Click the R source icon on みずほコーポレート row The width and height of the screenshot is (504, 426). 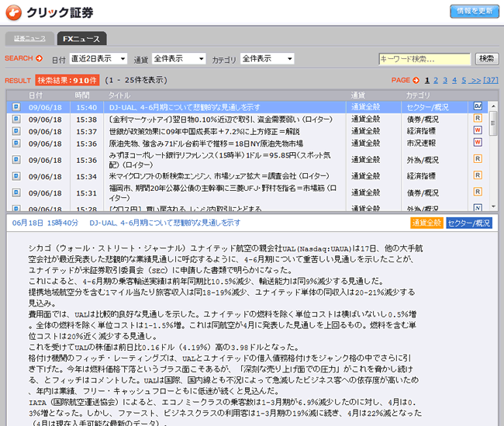478,158
